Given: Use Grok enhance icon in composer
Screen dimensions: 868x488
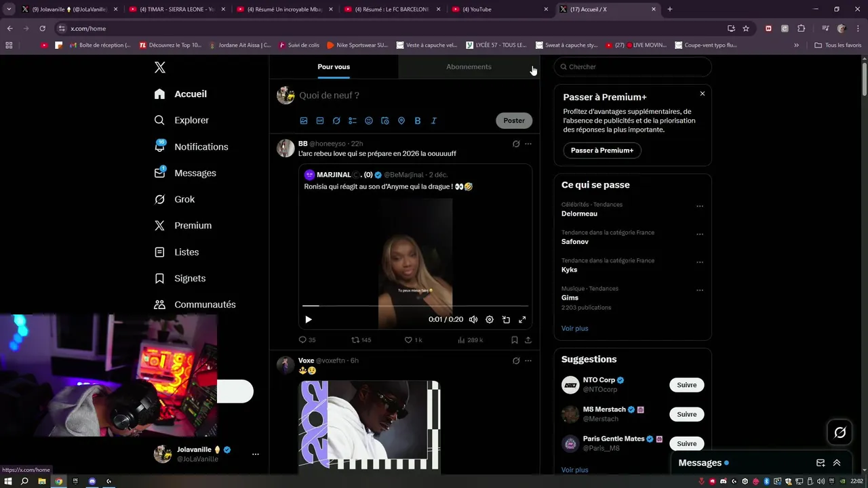Looking at the screenshot, I should click(x=336, y=121).
